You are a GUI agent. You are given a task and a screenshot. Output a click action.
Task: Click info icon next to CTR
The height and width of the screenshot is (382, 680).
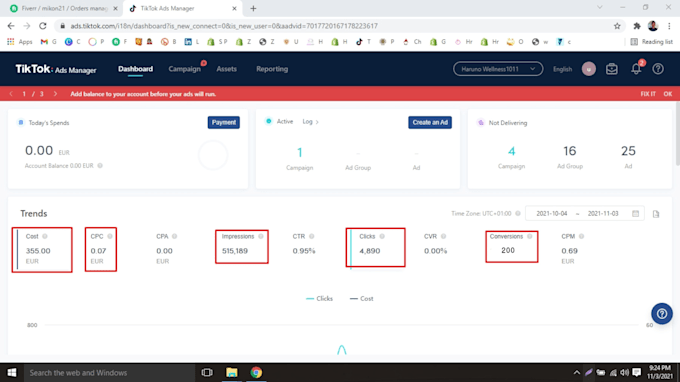[311, 236]
